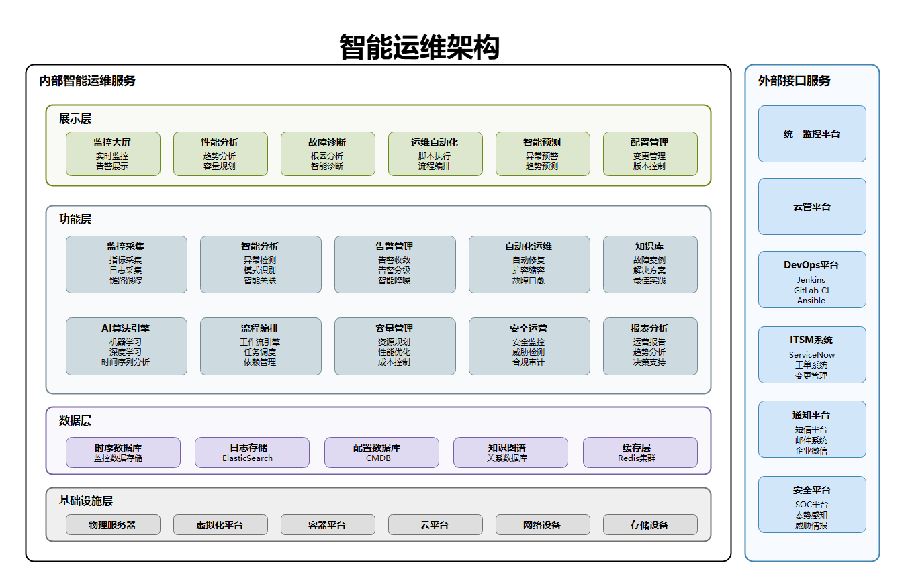
Task: Select the DevOps平台 box
Action: 812,280
